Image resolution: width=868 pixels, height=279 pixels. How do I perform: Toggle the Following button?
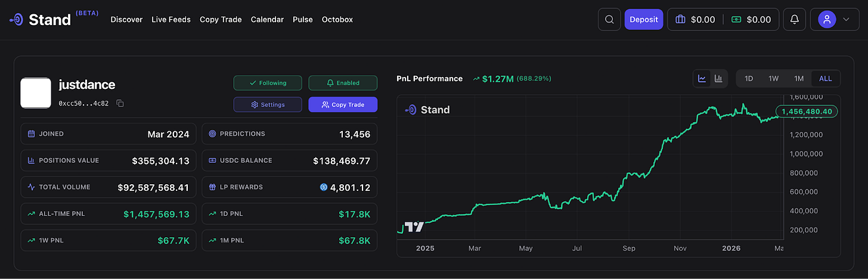[x=268, y=83]
